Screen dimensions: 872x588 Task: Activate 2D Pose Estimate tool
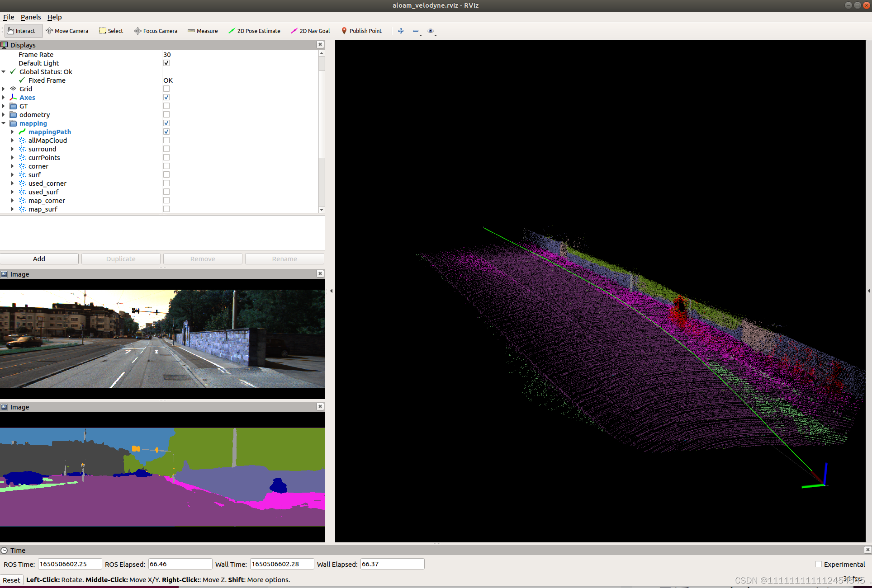click(x=254, y=31)
